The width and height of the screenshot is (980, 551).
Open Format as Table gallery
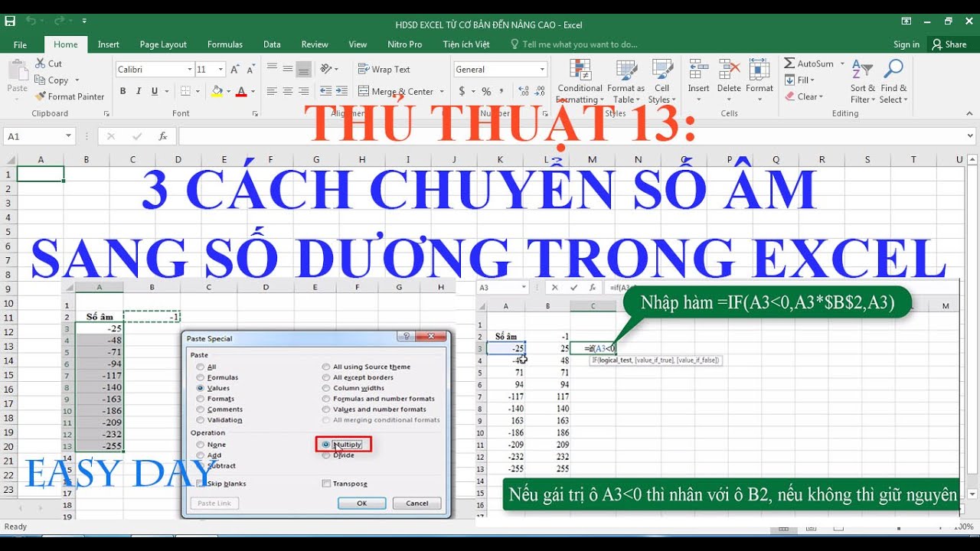[x=626, y=81]
